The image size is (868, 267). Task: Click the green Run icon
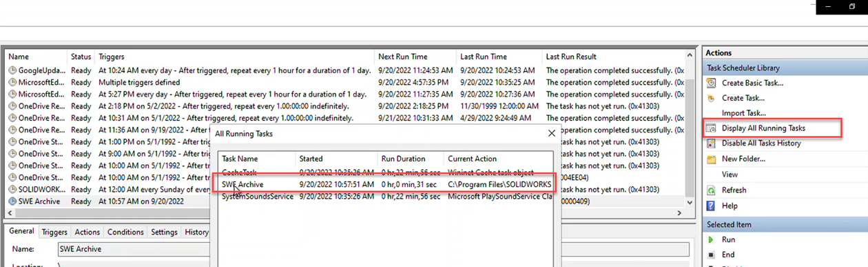[x=712, y=239]
